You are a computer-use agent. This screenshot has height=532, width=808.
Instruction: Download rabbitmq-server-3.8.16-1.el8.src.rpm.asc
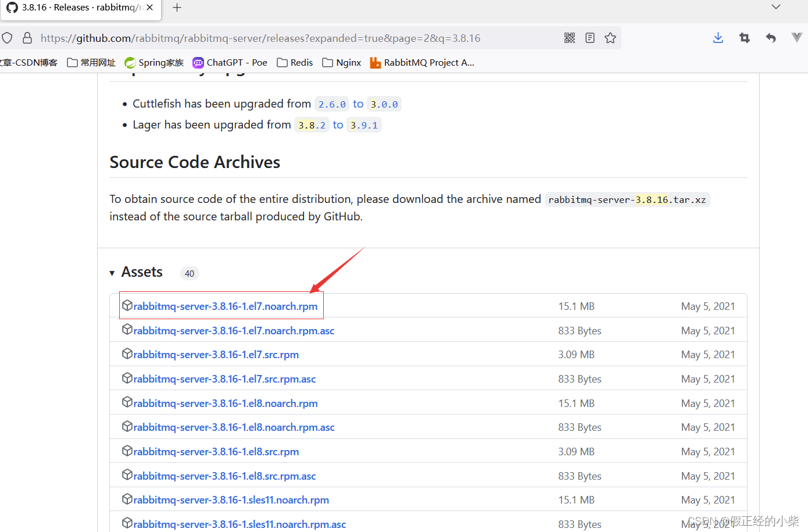[x=224, y=476]
